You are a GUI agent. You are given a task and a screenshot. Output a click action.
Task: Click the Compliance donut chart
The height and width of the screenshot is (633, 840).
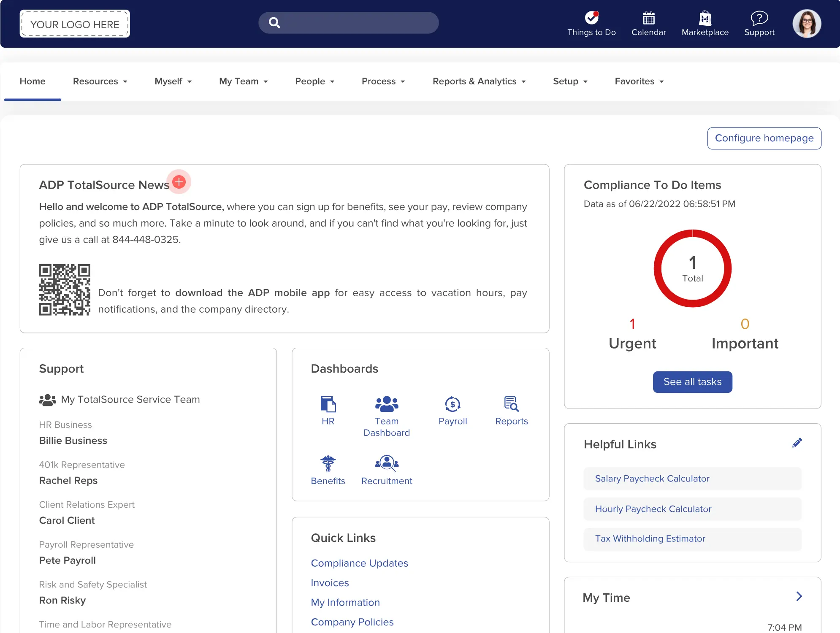coord(692,268)
